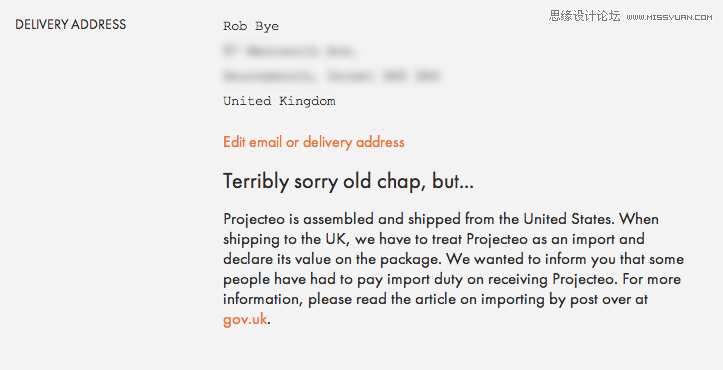Click the blurred city and postcode line
The width and height of the screenshot is (723, 370).
pos(331,76)
